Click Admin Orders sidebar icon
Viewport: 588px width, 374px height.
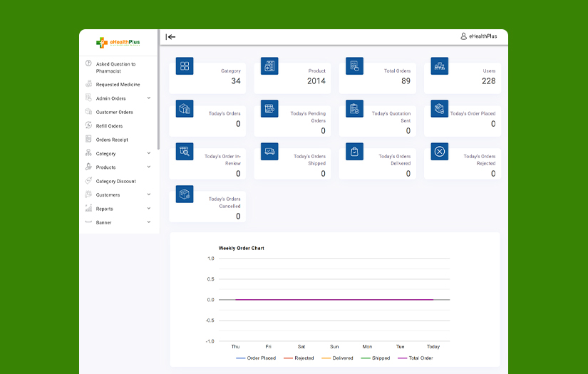point(88,98)
